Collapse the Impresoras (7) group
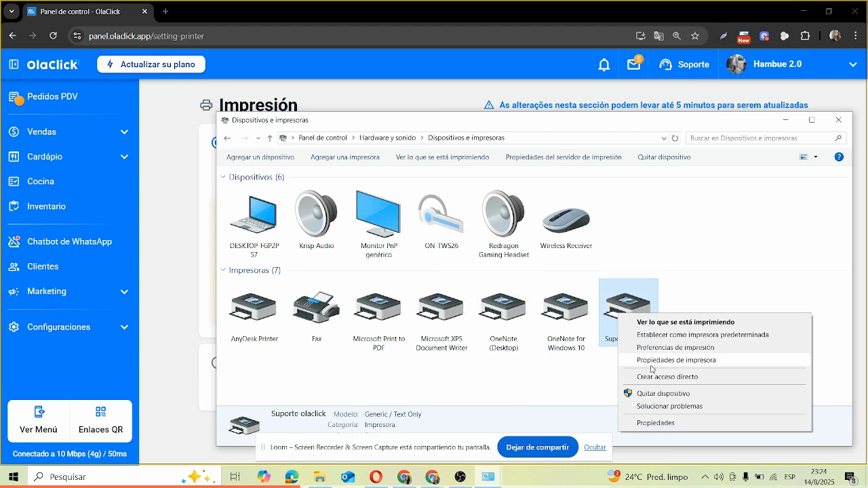This screenshot has height=488, width=868. [222, 270]
